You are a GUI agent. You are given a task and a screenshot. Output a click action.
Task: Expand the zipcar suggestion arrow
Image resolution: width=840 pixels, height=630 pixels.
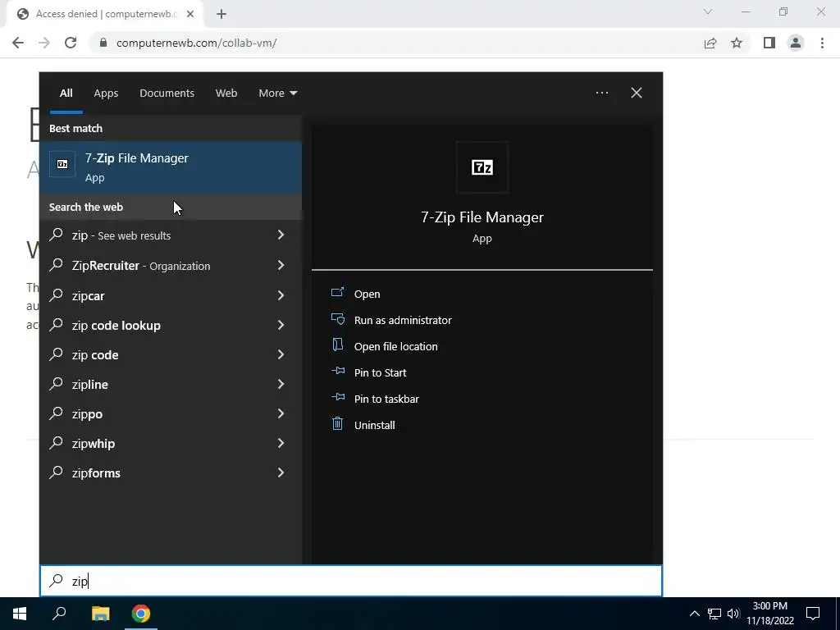tap(281, 295)
